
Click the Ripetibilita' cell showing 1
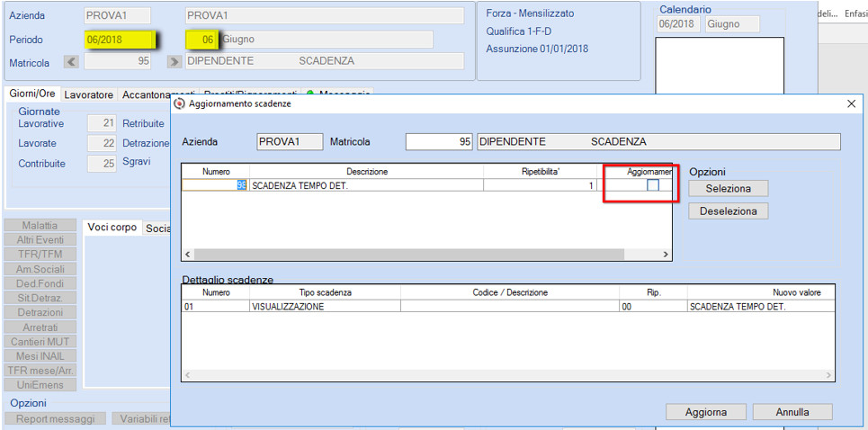tap(540, 186)
